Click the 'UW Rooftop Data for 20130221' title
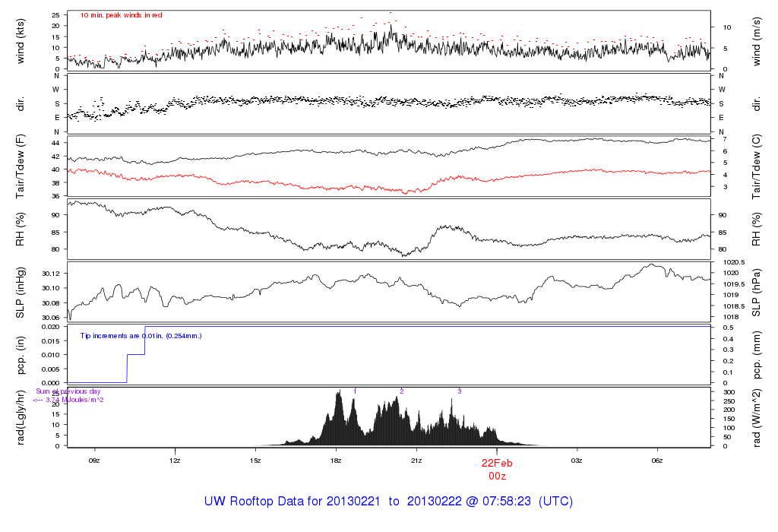Viewport: 778px width, 532px height. click(x=293, y=502)
